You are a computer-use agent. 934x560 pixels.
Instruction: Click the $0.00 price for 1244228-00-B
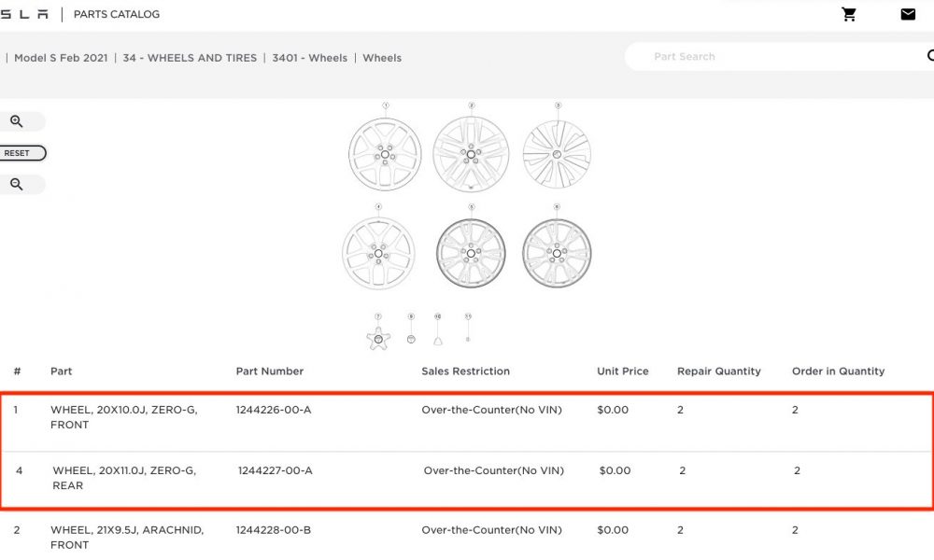[613, 529]
